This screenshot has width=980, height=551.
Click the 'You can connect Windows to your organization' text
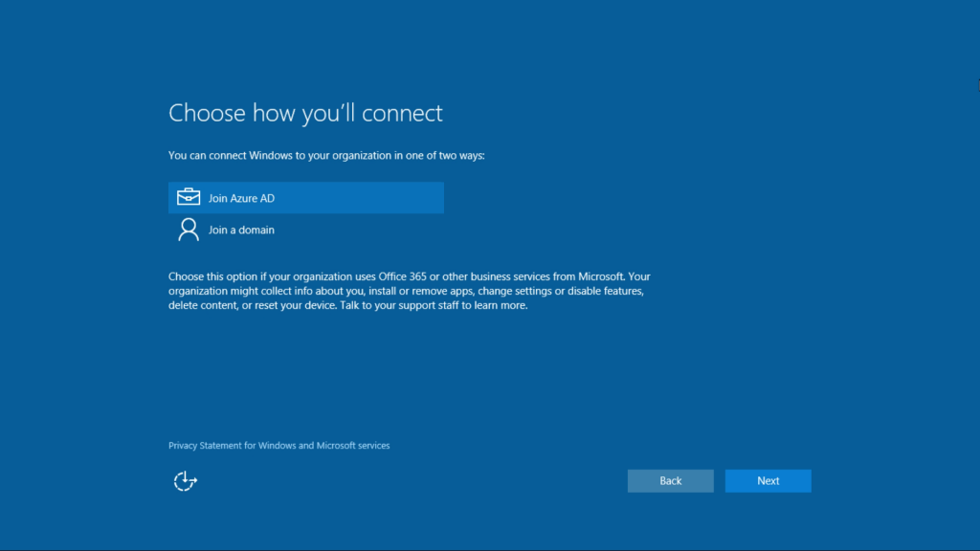click(x=326, y=156)
